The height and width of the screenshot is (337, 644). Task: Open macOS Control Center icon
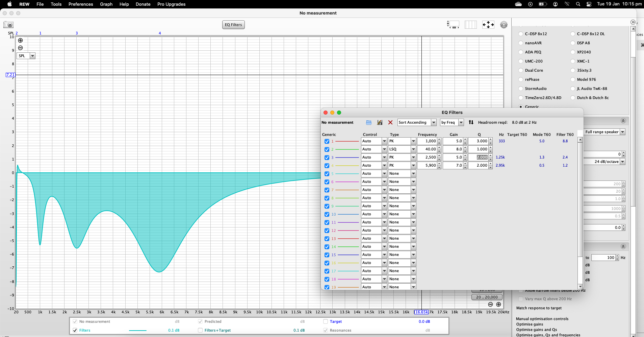coord(589,4)
